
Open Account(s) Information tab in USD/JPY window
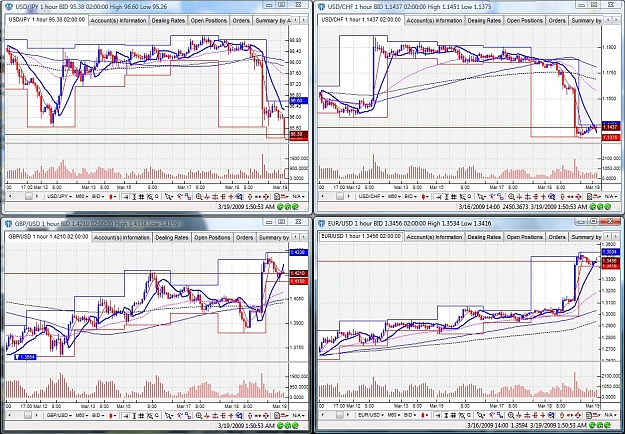tap(118, 21)
